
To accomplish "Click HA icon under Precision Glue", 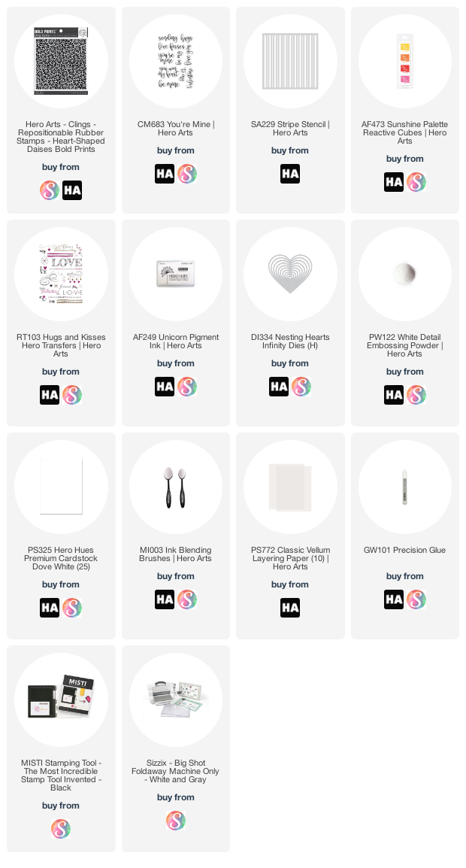I will pos(394,599).
